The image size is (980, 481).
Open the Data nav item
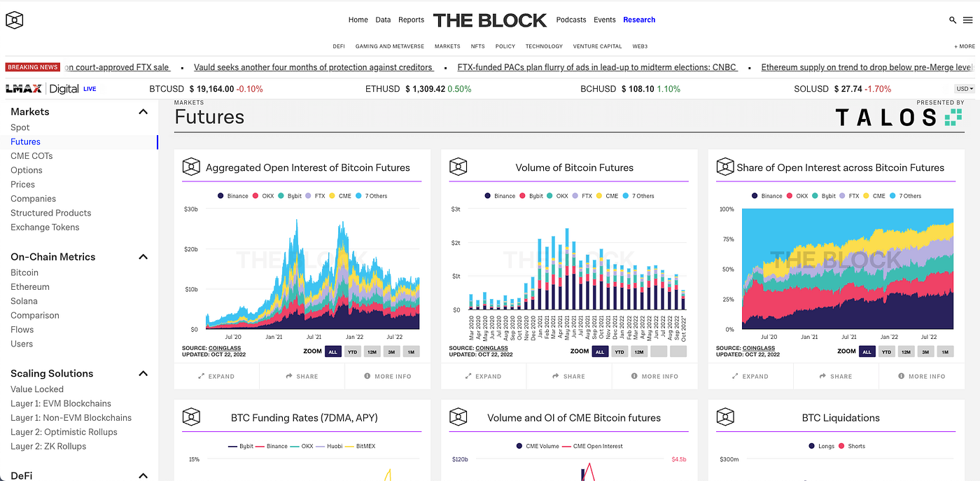[383, 20]
